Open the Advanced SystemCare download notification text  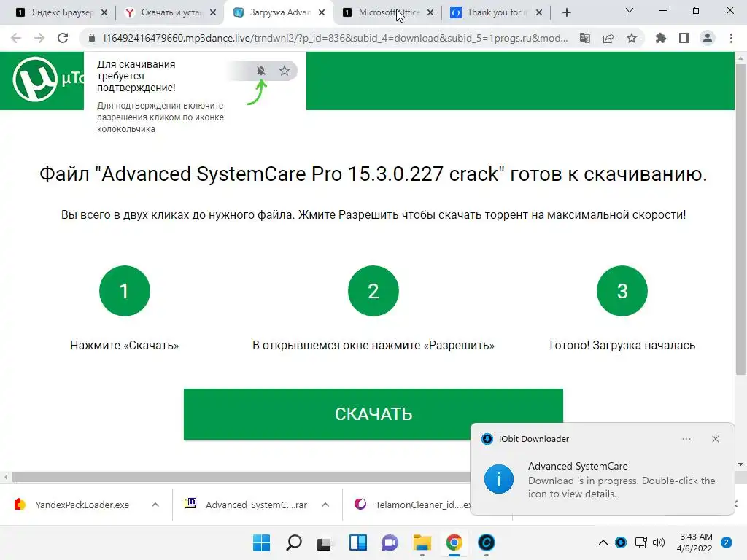tap(622, 480)
